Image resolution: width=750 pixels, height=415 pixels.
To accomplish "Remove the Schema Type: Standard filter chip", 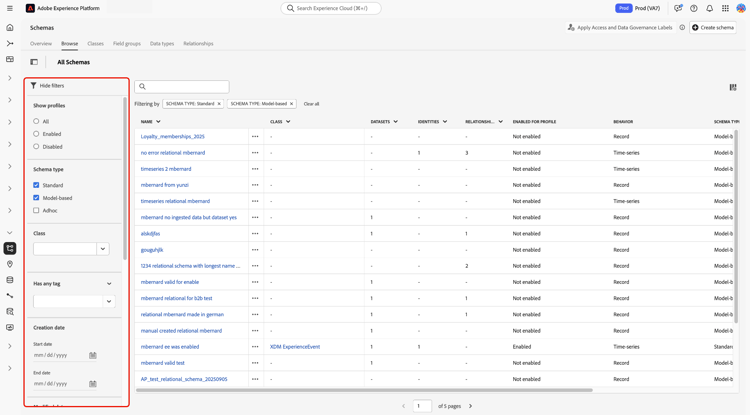I will [219, 104].
